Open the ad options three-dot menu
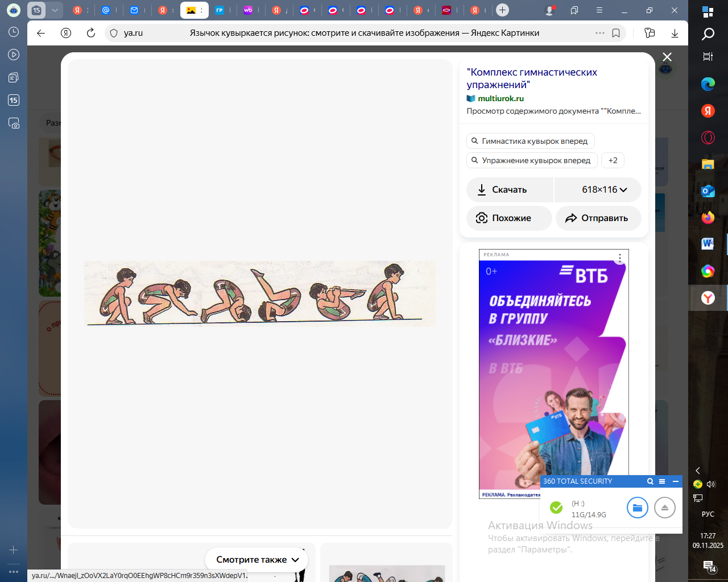This screenshot has width=728, height=582. (x=620, y=257)
